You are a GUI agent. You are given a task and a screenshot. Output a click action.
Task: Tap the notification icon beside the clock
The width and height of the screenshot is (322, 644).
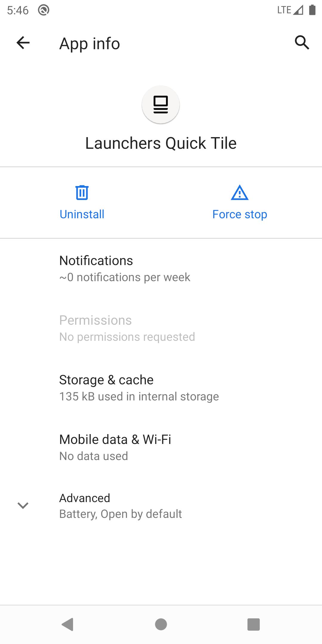pyautogui.click(x=44, y=10)
